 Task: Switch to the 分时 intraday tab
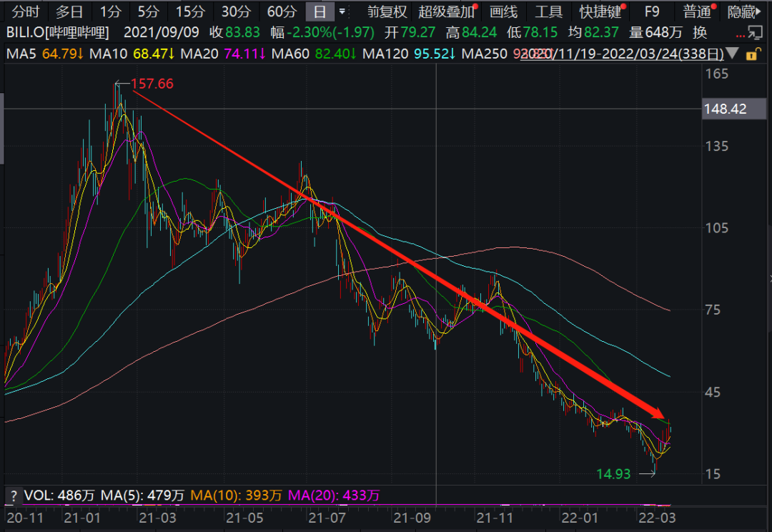click(26, 11)
